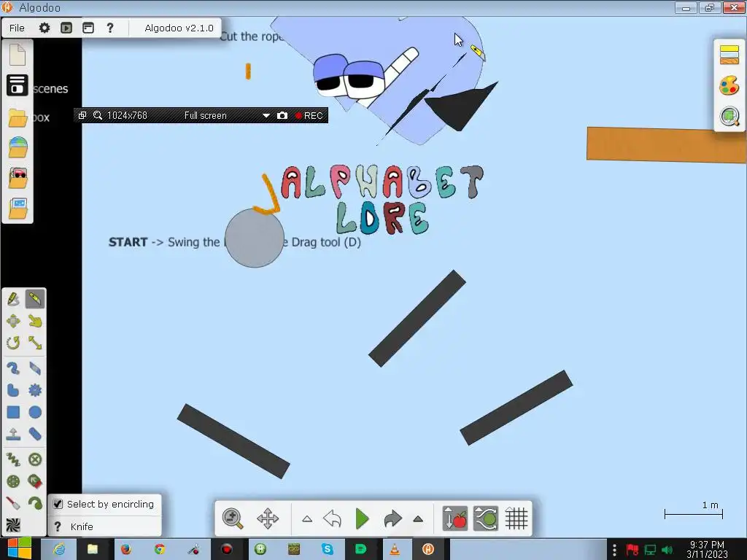
Task: Create a new scene with blank page icon
Action: [x=18, y=54]
